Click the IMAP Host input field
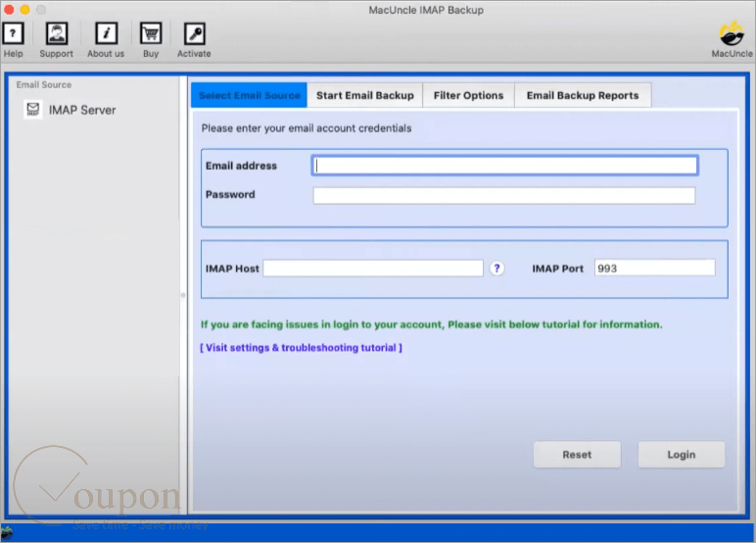The width and height of the screenshot is (756, 543). pyautogui.click(x=373, y=269)
